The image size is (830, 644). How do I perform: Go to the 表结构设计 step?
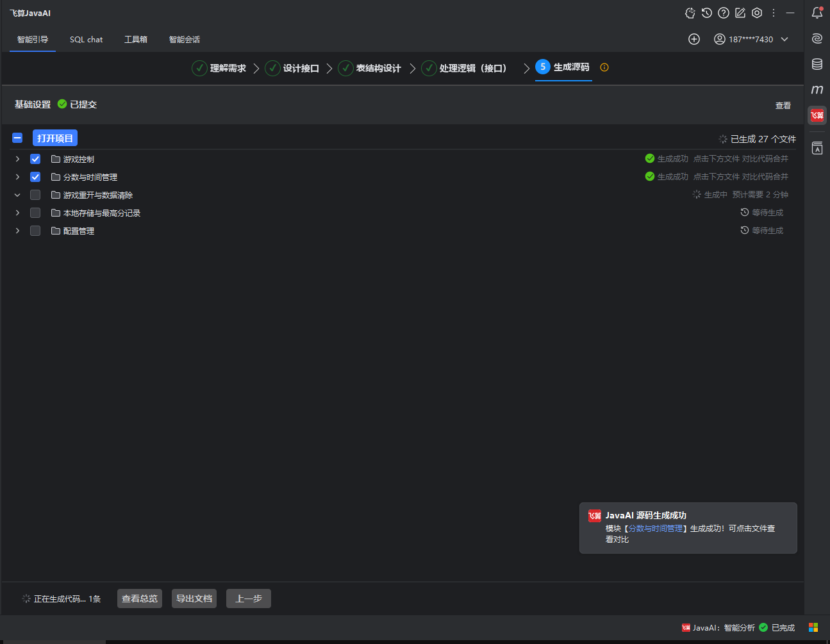pos(369,68)
